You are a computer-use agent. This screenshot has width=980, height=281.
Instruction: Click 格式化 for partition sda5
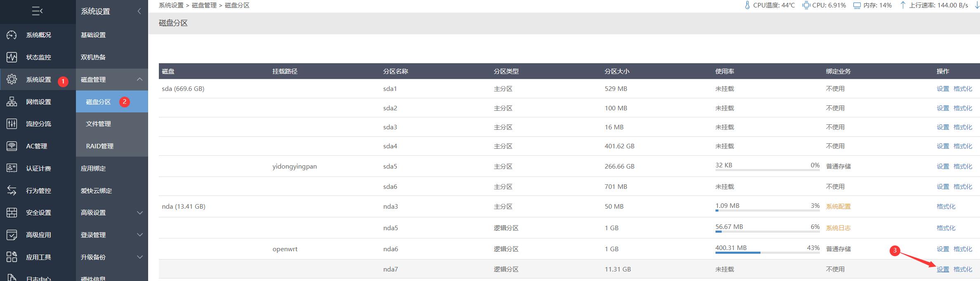point(963,167)
